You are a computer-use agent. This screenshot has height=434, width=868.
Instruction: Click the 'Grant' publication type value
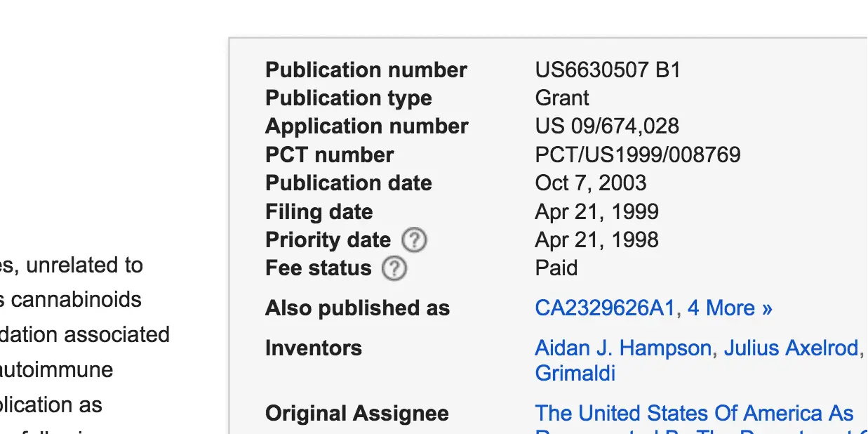coord(562,98)
